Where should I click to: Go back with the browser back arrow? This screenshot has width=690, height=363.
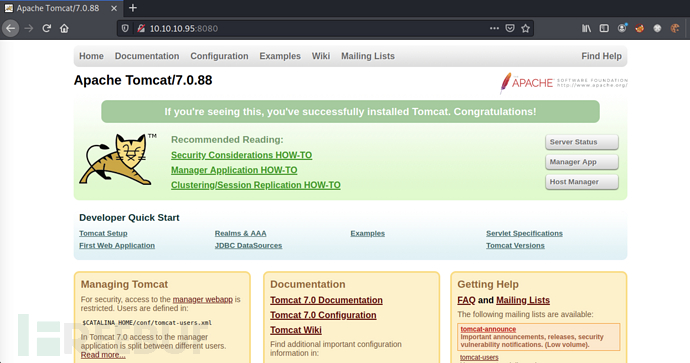coord(11,29)
